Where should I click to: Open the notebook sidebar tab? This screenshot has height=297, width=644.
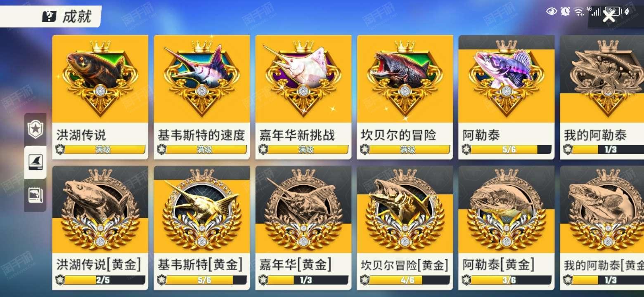click(x=36, y=195)
